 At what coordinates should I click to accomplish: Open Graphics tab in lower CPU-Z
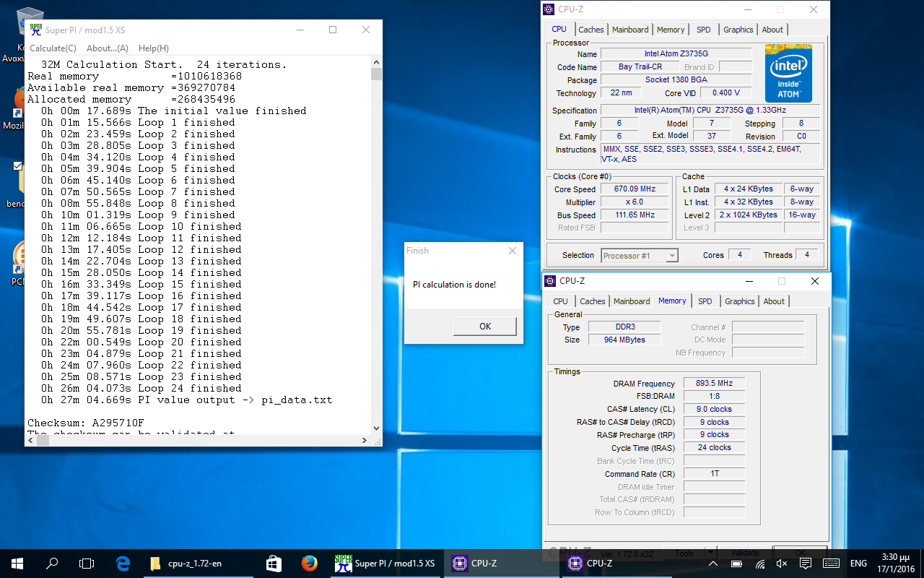[x=740, y=301]
